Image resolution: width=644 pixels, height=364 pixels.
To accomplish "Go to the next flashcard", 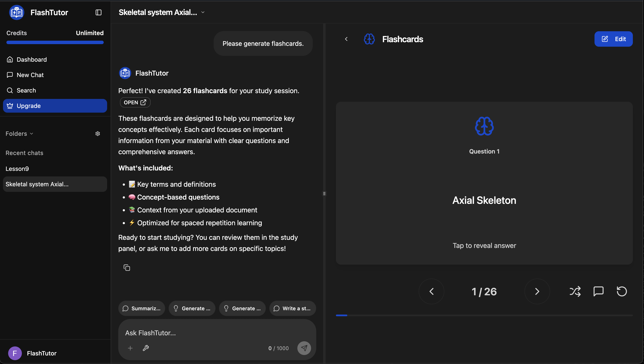I will pyautogui.click(x=537, y=291).
